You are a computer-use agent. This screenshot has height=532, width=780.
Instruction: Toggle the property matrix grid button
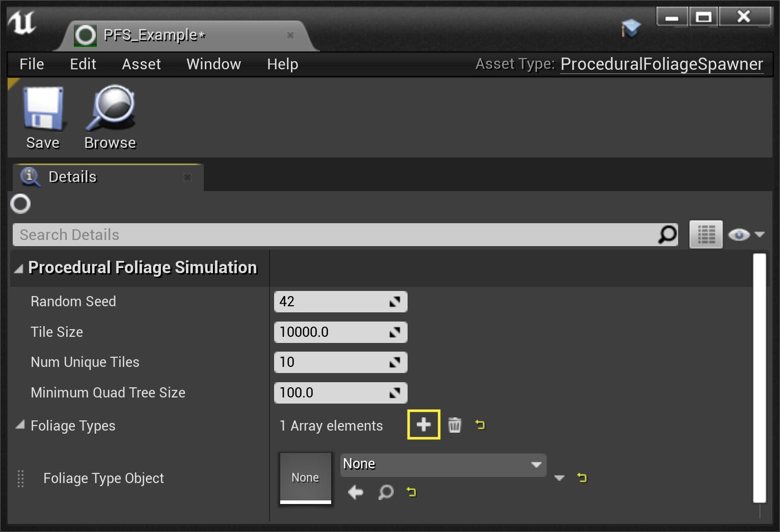[706, 234]
